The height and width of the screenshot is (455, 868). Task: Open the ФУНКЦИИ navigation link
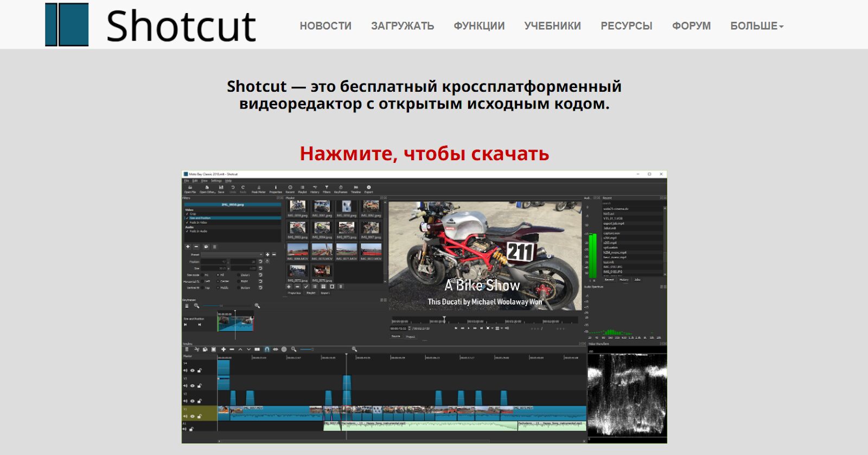click(479, 26)
